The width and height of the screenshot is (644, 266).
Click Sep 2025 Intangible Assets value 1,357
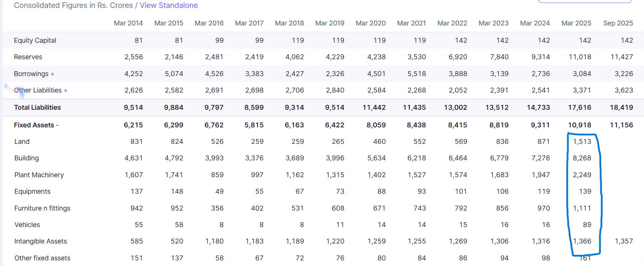click(x=624, y=241)
